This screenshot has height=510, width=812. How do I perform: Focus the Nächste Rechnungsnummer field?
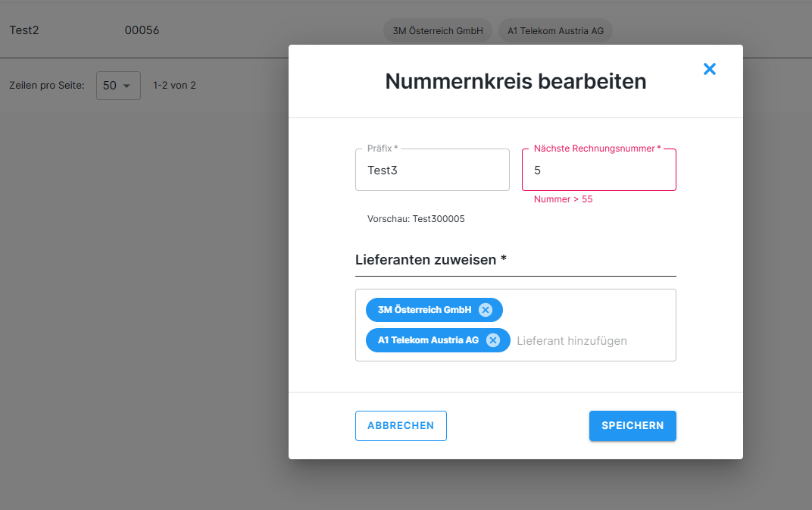pos(598,171)
